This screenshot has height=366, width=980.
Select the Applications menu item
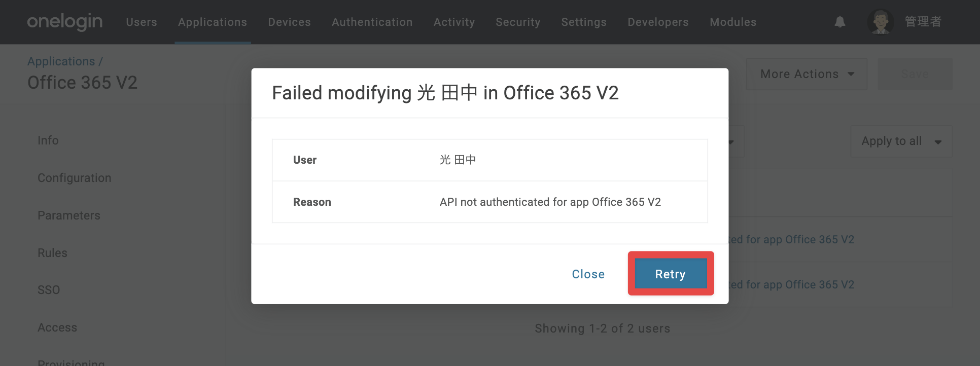tap(213, 22)
